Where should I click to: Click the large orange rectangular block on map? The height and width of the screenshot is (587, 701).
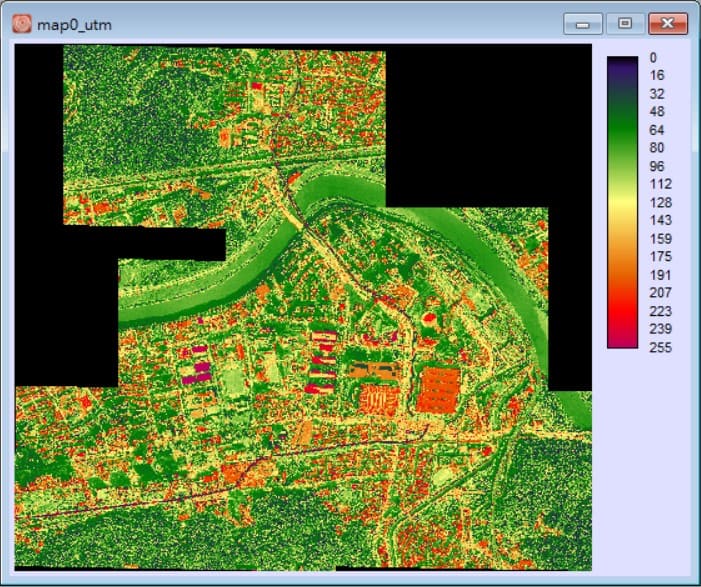coord(440,389)
